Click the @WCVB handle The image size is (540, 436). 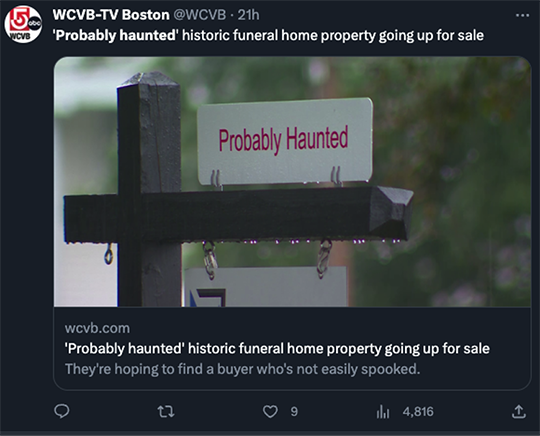point(199,15)
